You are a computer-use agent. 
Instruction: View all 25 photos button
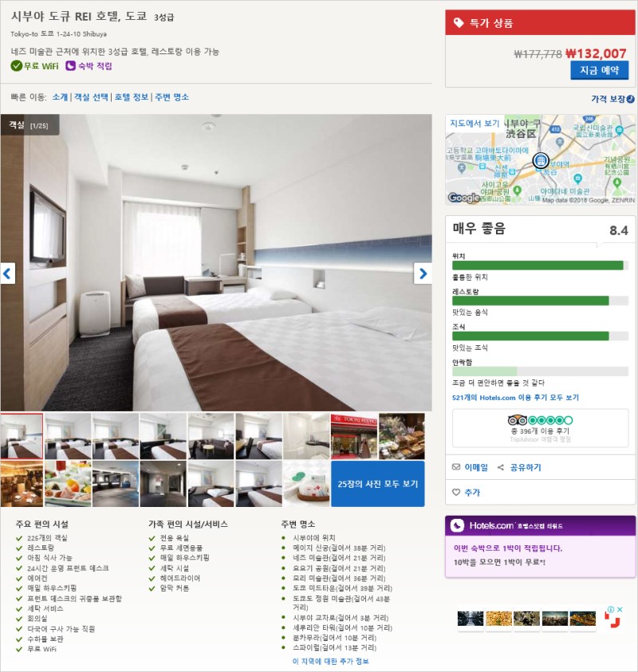378,484
